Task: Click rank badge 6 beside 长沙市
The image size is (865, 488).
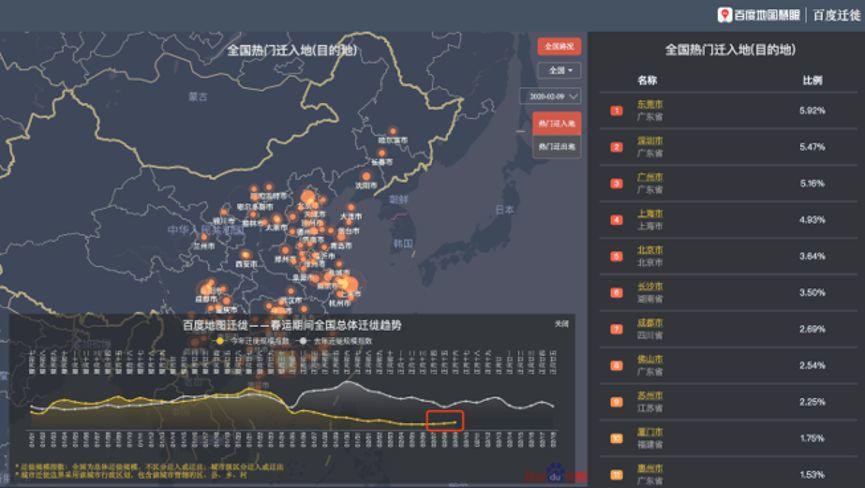Action: (x=616, y=293)
